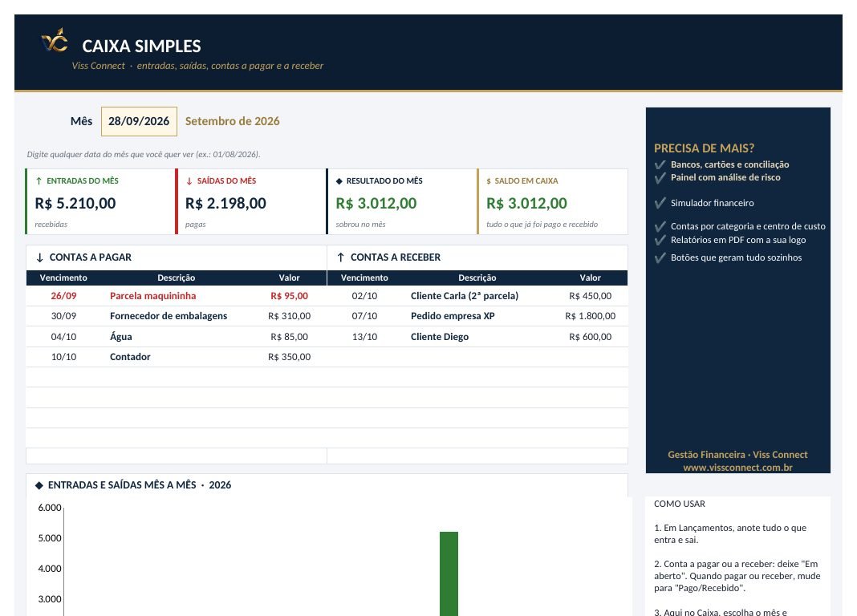Screen dimensions: 857x616
Task: Click the 13/10 due date cell
Action: point(364,336)
